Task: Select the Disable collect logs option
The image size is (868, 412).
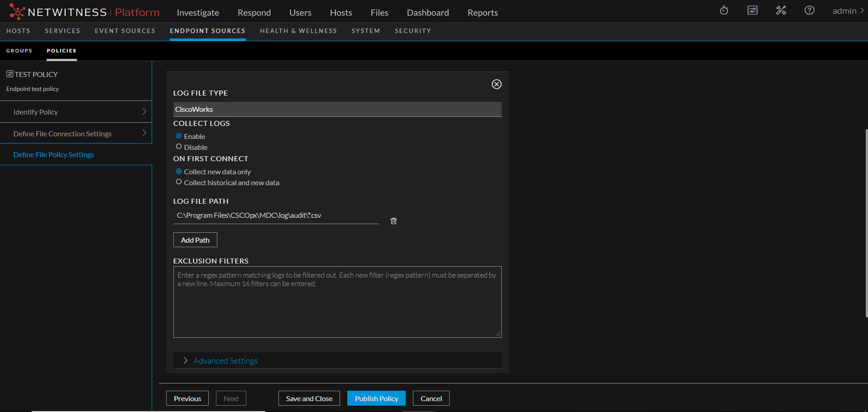Action: (179, 147)
